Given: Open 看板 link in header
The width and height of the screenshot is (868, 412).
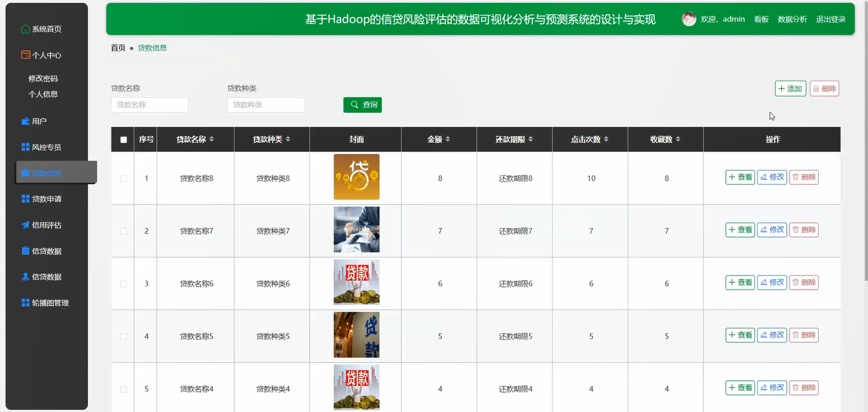Looking at the screenshot, I should pos(761,19).
